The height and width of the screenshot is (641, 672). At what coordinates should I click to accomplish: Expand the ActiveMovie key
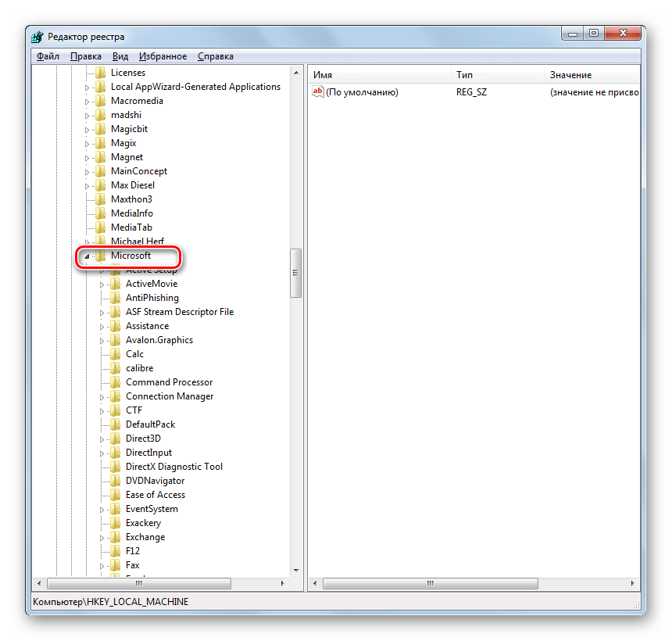(102, 285)
